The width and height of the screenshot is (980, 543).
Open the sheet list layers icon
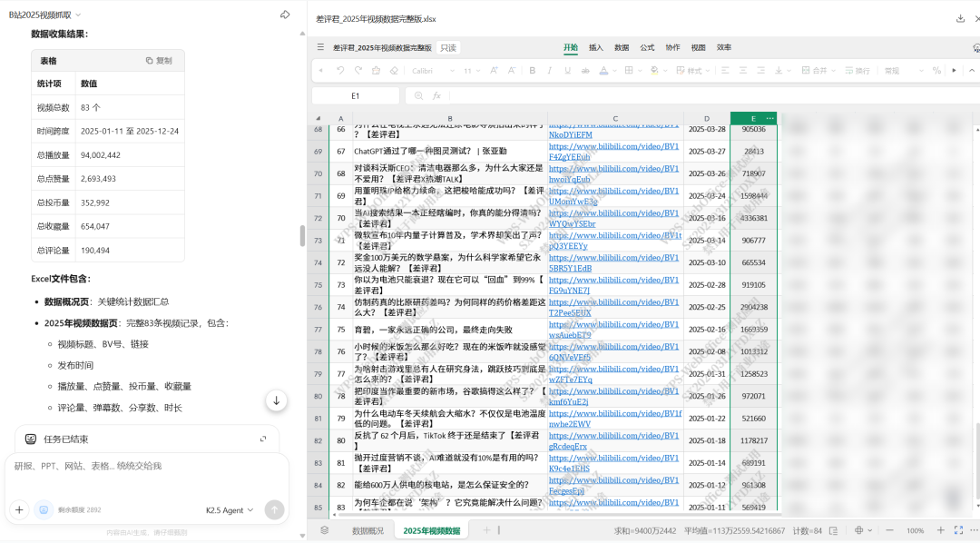click(324, 530)
